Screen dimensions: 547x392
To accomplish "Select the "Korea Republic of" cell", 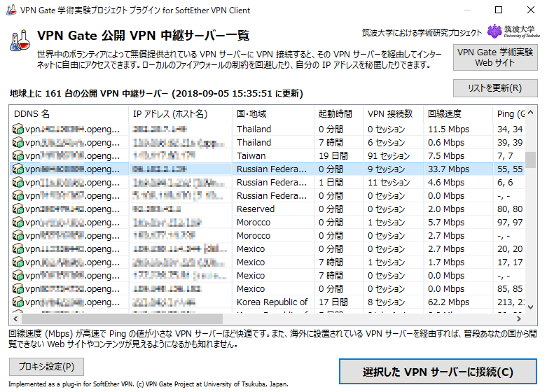I will (x=272, y=302).
